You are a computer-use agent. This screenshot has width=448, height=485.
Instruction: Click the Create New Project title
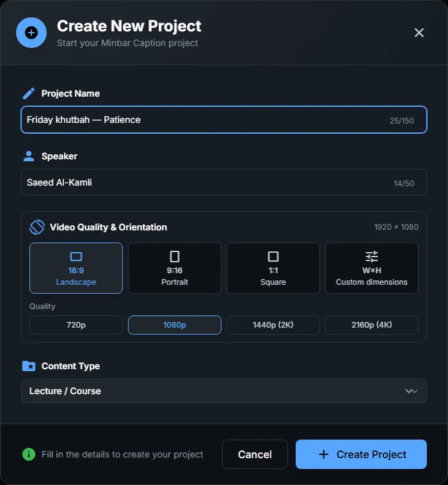pyautogui.click(x=129, y=26)
